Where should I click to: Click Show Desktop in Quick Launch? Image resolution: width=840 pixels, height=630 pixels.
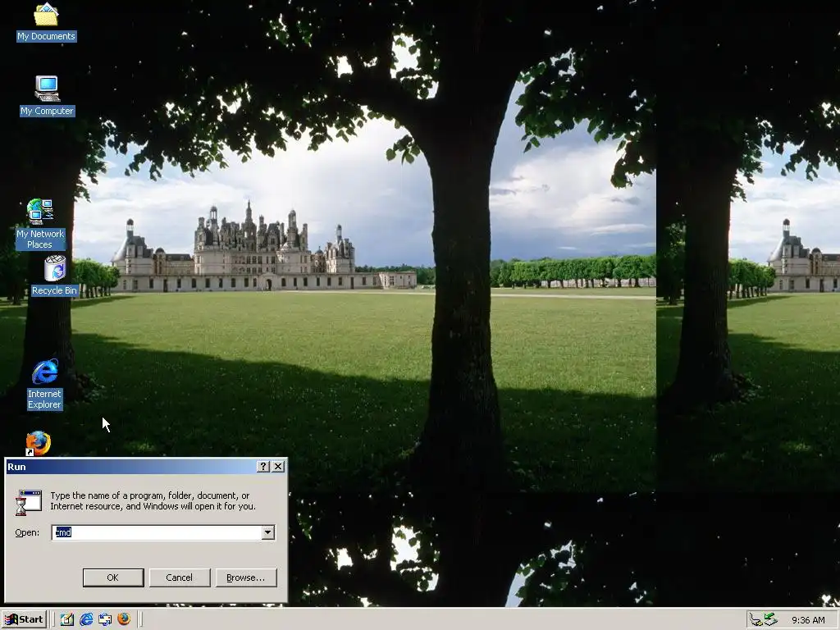click(x=67, y=620)
